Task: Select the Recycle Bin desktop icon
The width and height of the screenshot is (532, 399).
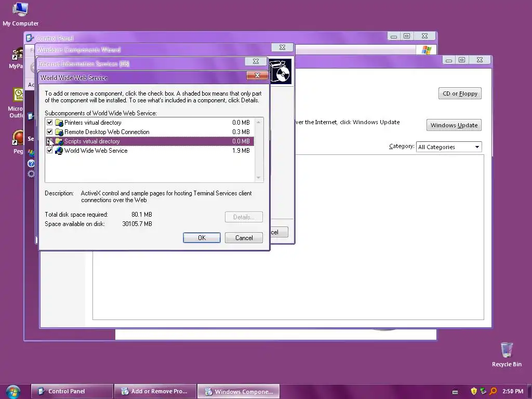Action: [x=507, y=354]
